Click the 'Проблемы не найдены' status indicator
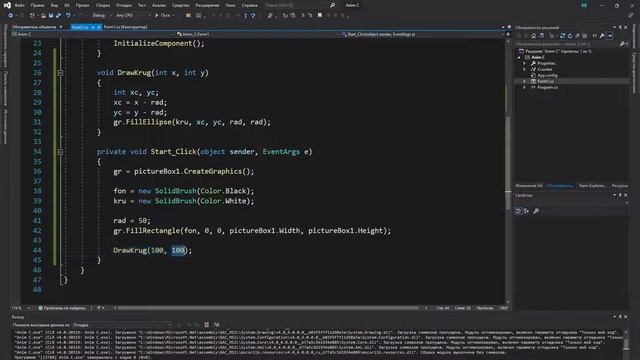This screenshot has width=640, height=360. (62, 308)
